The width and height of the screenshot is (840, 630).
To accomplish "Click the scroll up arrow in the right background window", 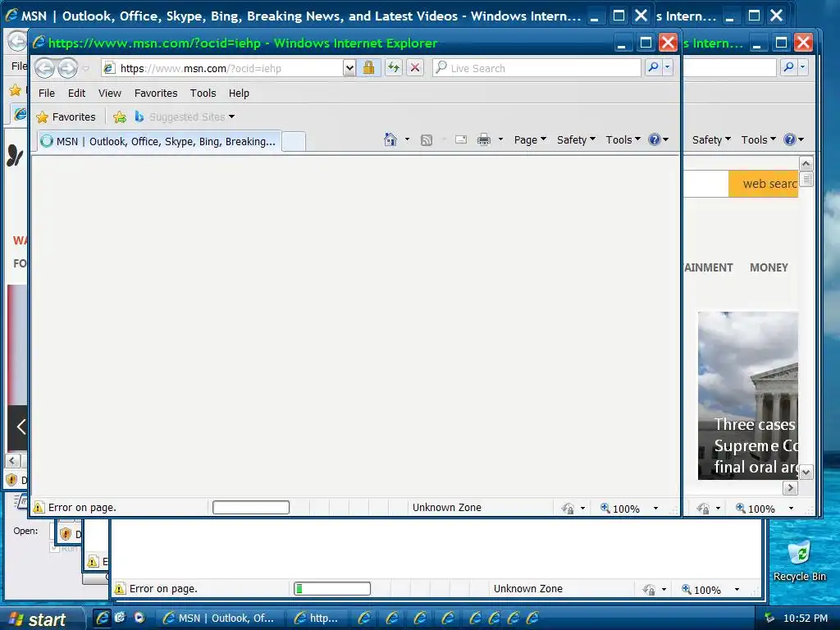I will coord(806,163).
